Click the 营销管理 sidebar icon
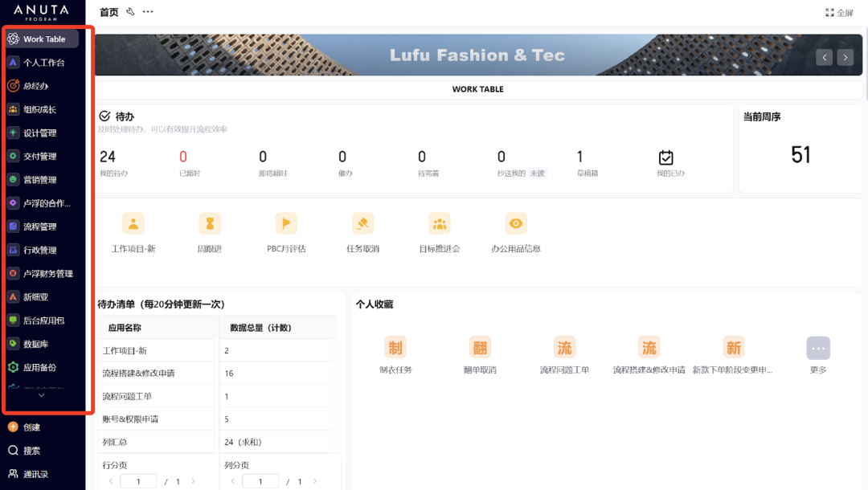The height and width of the screenshot is (490, 868). click(x=14, y=180)
